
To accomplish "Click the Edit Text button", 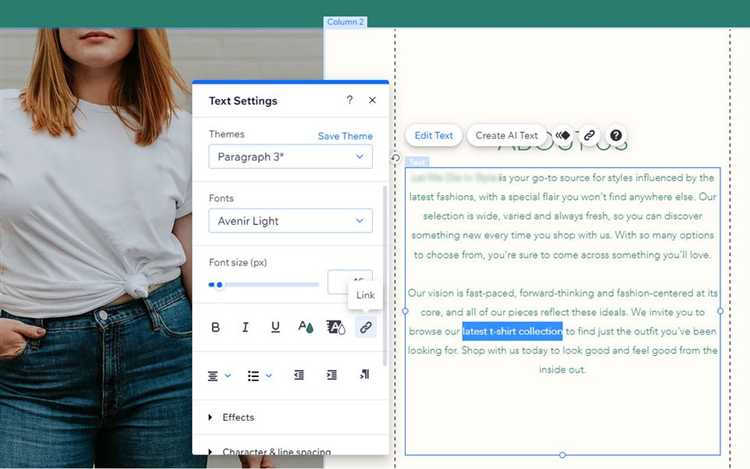I will click(434, 135).
